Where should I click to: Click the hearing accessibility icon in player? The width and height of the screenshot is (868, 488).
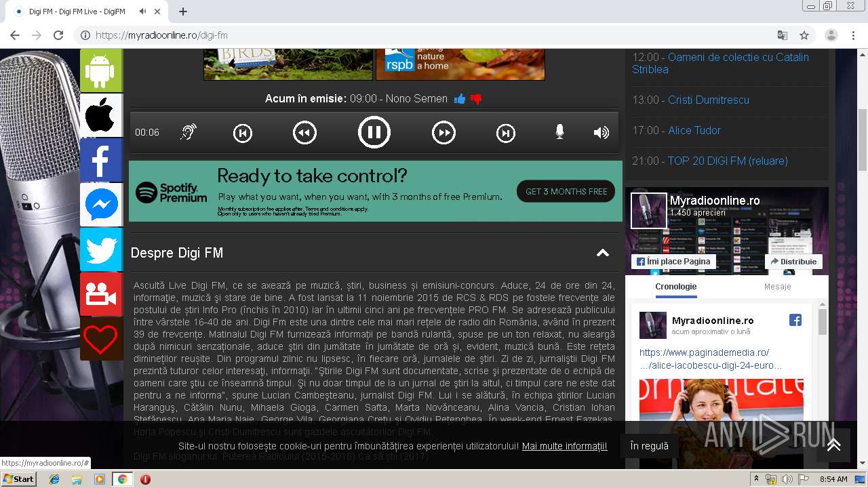(189, 132)
